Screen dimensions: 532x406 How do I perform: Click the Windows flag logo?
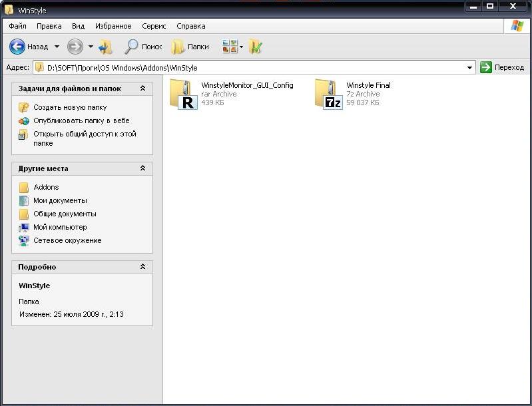click(517, 26)
